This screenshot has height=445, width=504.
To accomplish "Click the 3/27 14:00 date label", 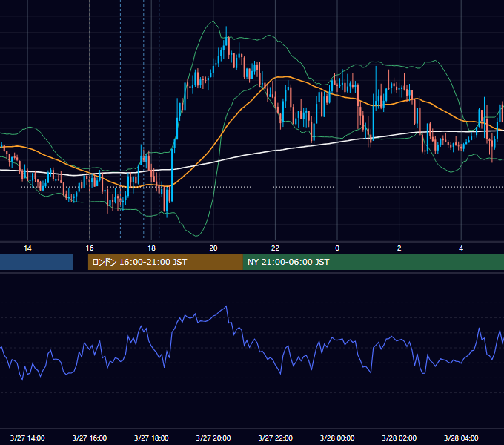I will click(27, 438).
